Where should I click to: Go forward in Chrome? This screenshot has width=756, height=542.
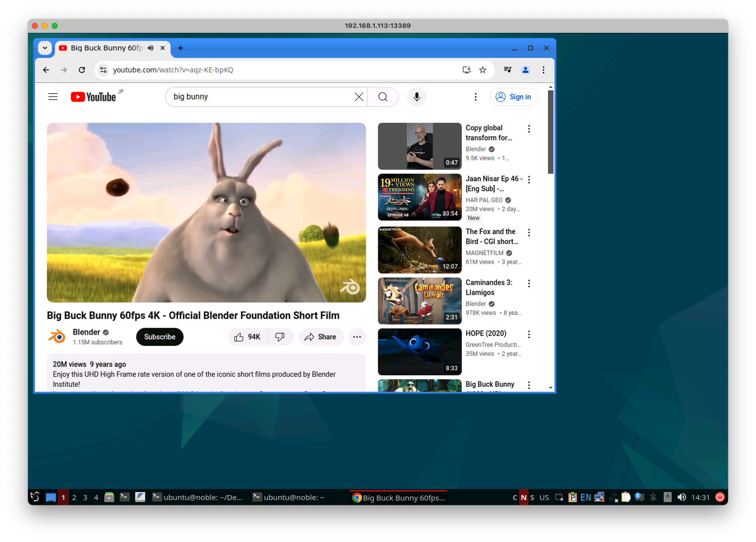pos(64,70)
